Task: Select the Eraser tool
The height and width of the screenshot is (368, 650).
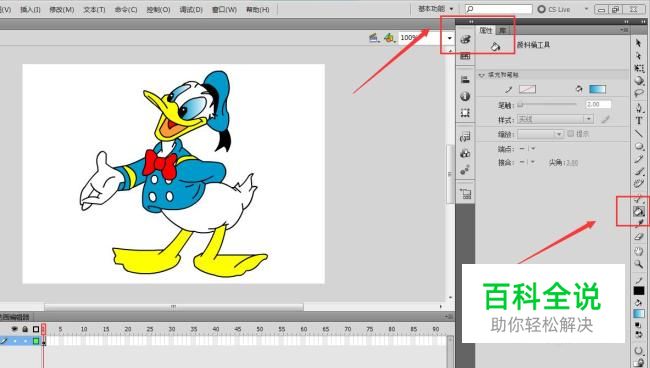Action: point(639,237)
